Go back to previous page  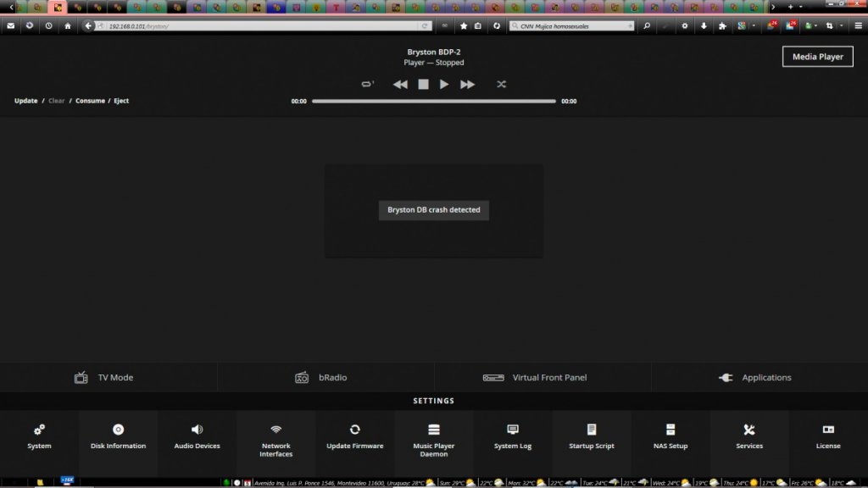(x=88, y=25)
